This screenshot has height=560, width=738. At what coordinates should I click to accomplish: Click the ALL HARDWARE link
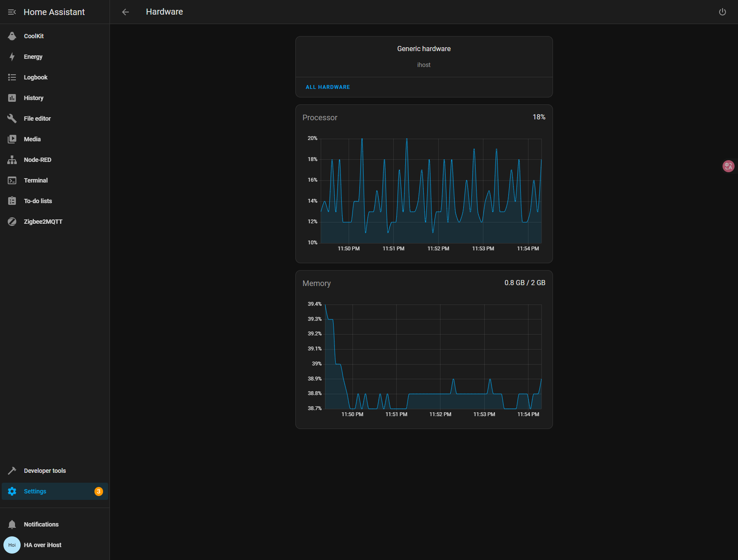click(x=328, y=87)
